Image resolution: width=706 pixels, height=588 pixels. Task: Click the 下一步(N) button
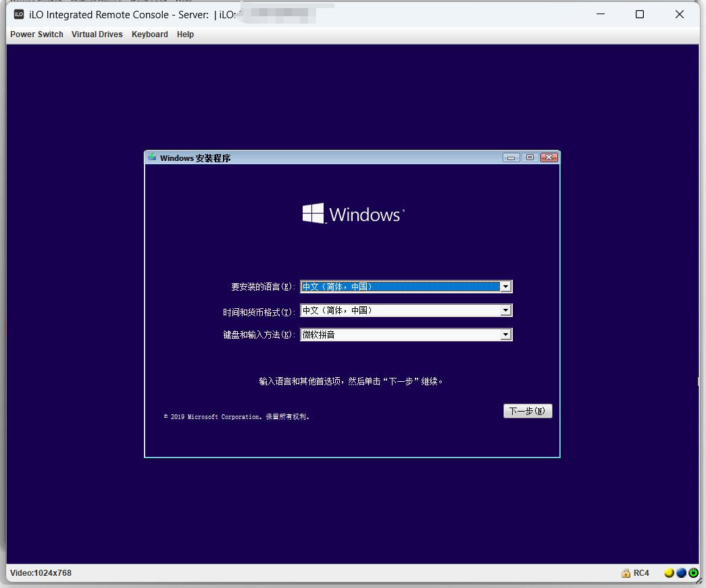[528, 411]
